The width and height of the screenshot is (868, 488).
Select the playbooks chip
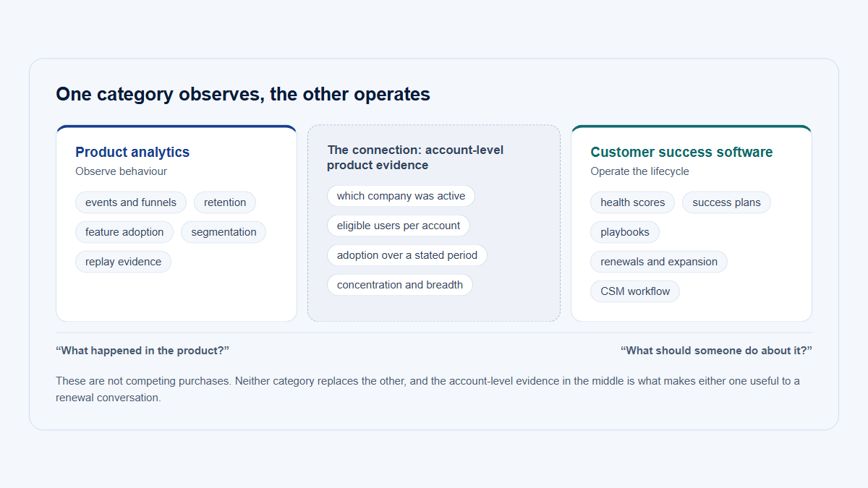(625, 232)
